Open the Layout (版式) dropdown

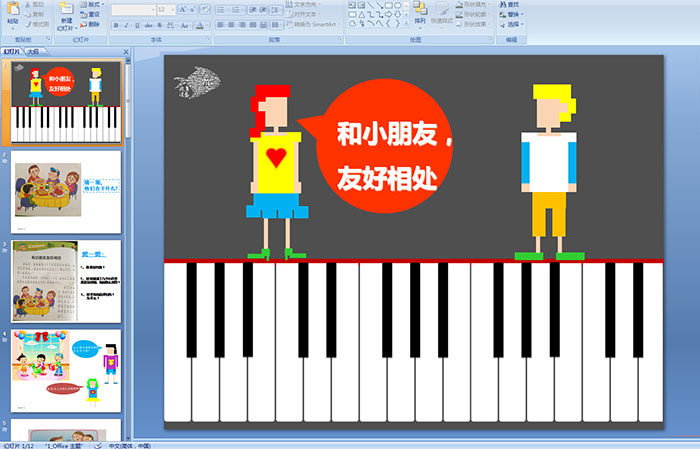pyautogui.click(x=92, y=4)
